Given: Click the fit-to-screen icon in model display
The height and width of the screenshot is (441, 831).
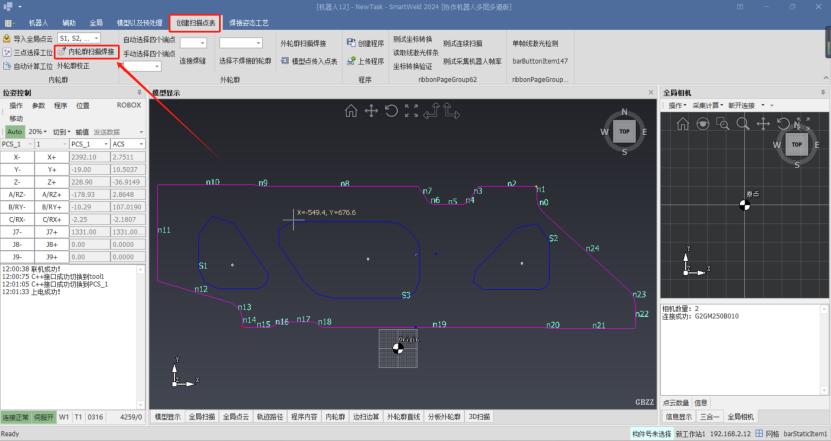Looking at the screenshot, I should [410, 111].
